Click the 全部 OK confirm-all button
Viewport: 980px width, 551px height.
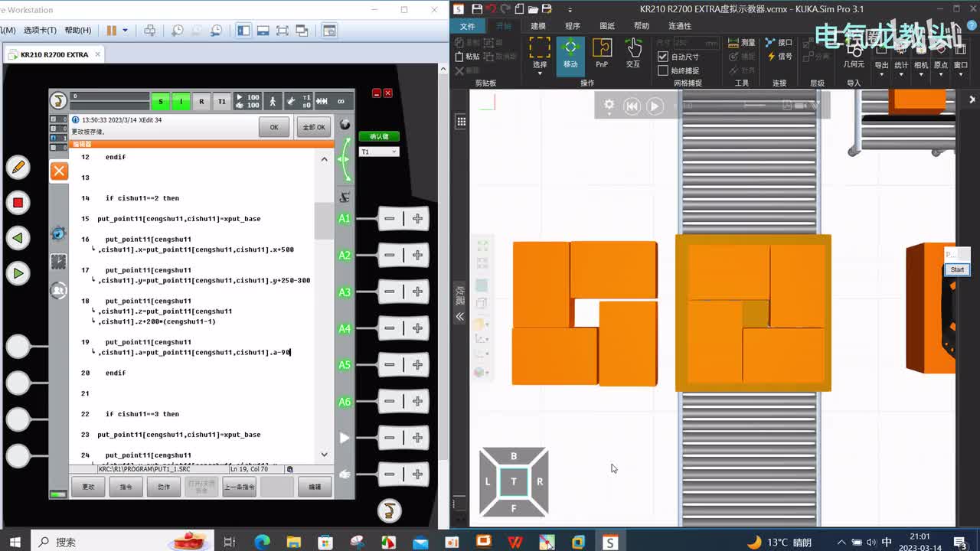[x=314, y=127]
